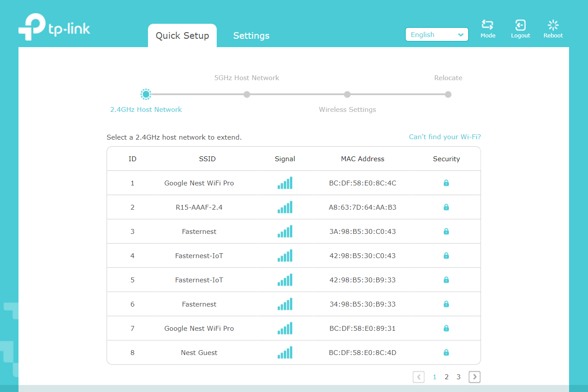588x392 pixels.
Task: Click signal bars for MAC BC:DF:58:E0:89:31
Action: (x=285, y=328)
